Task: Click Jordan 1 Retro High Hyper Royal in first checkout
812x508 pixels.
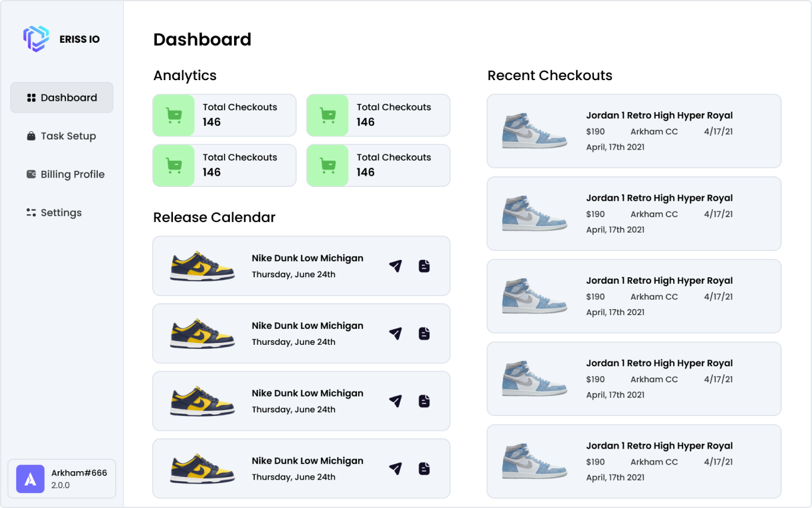Action: (659, 115)
